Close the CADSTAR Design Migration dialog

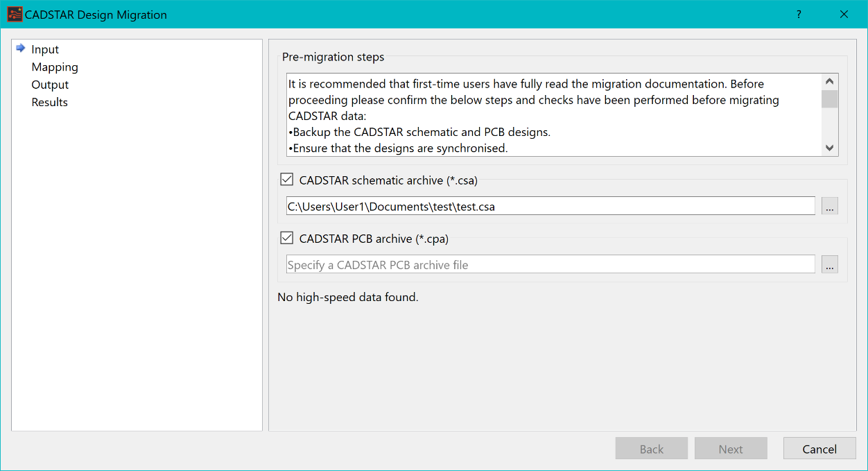[x=844, y=14]
